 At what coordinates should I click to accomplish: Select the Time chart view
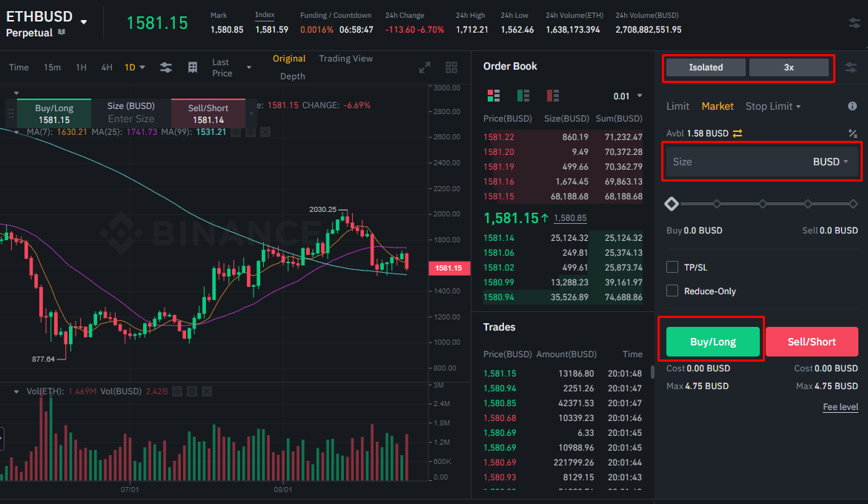point(19,67)
